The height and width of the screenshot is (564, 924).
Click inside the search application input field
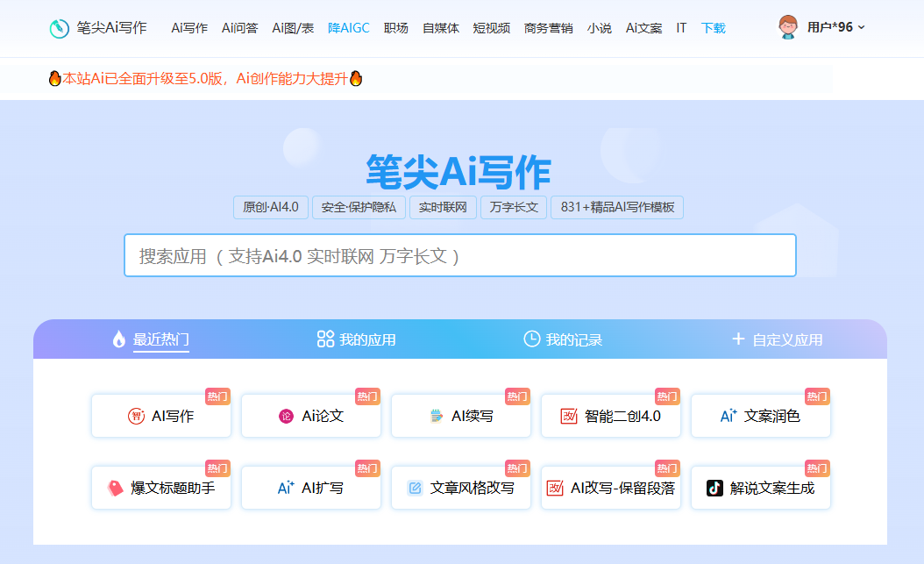click(x=462, y=254)
